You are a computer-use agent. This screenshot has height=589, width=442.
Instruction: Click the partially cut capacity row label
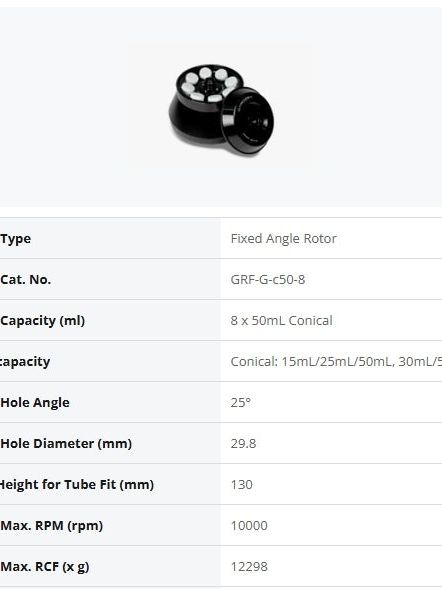[x=25, y=361]
